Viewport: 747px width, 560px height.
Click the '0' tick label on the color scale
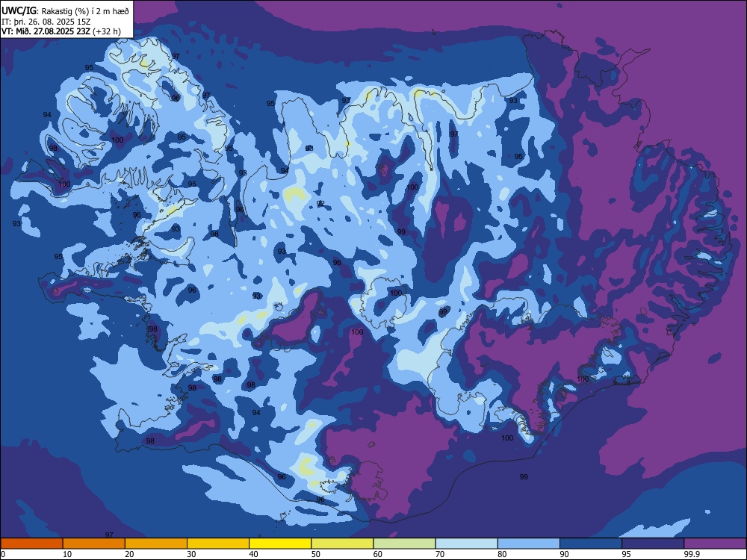pos(2,554)
